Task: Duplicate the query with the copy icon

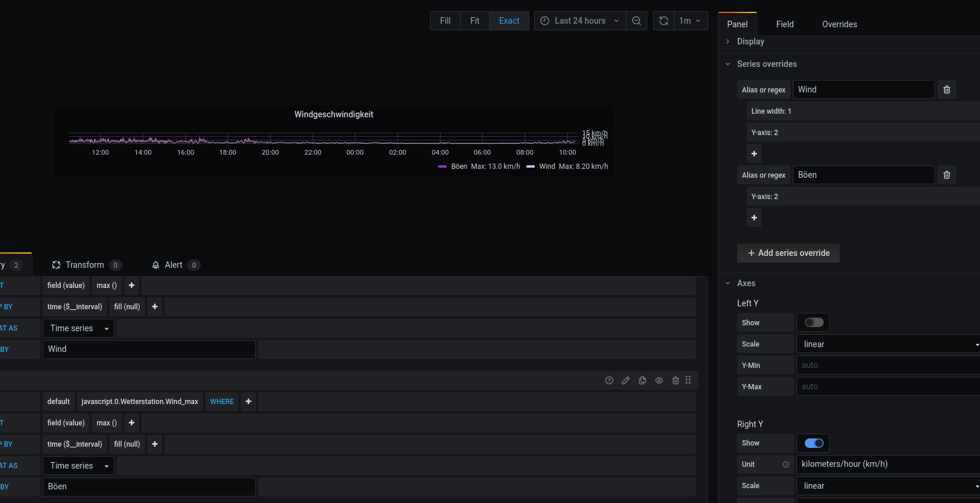Action: point(642,380)
